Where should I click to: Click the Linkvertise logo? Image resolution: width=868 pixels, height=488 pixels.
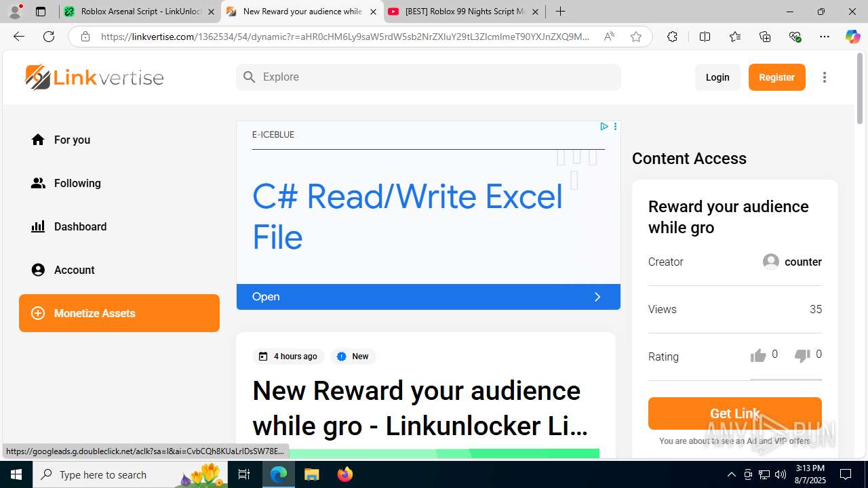point(94,77)
